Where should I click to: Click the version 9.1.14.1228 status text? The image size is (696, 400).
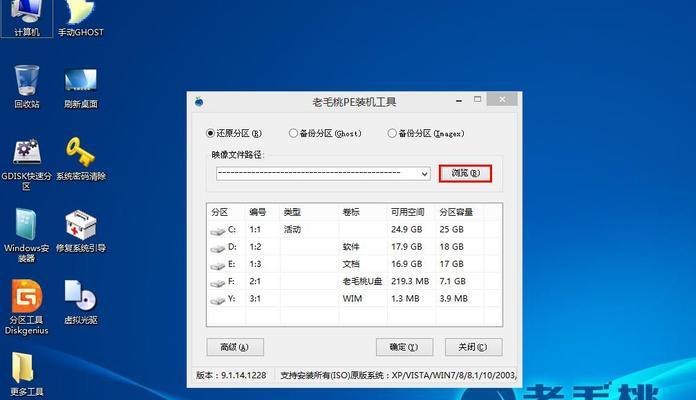(232, 376)
